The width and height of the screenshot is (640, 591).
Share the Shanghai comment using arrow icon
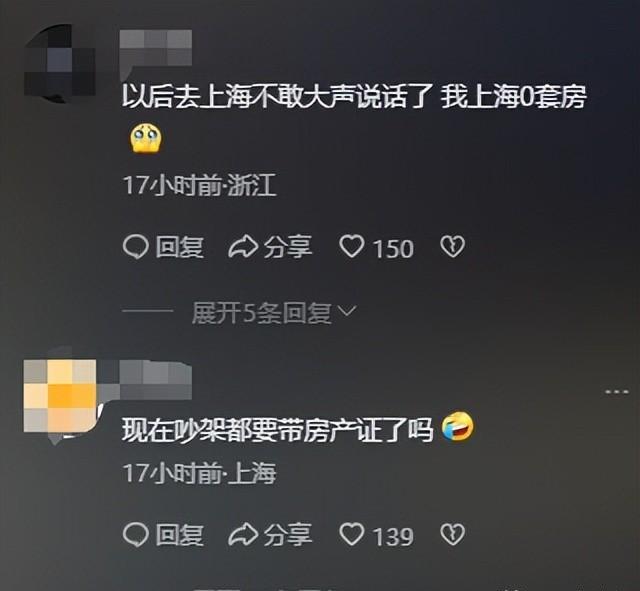click(x=242, y=535)
